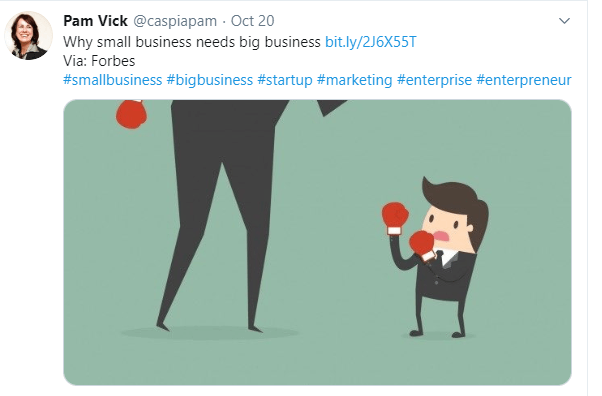The height and width of the screenshot is (396, 602).
Task: Click the small businessman's black suit jacket
Action: [x=445, y=277]
